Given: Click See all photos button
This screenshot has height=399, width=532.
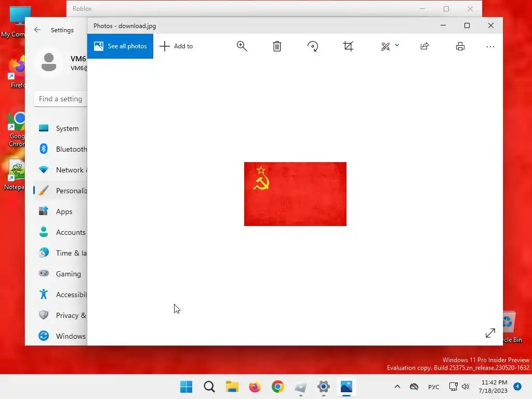Looking at the screenshot, I should click(x=120, y=46).
